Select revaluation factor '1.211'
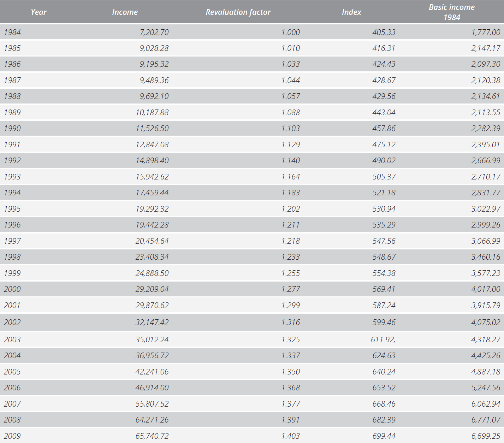504x443 pixels. 291,225
